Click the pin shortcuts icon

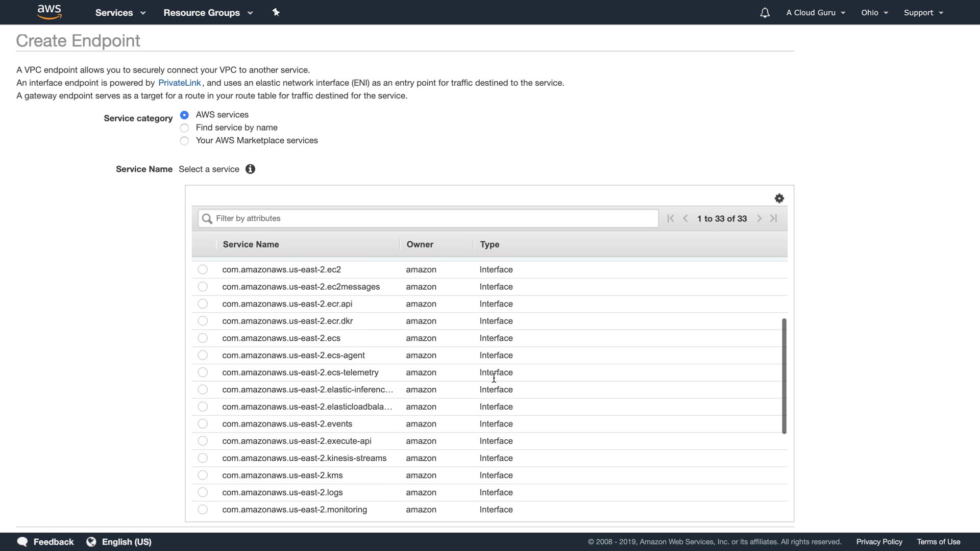point(276,12)
